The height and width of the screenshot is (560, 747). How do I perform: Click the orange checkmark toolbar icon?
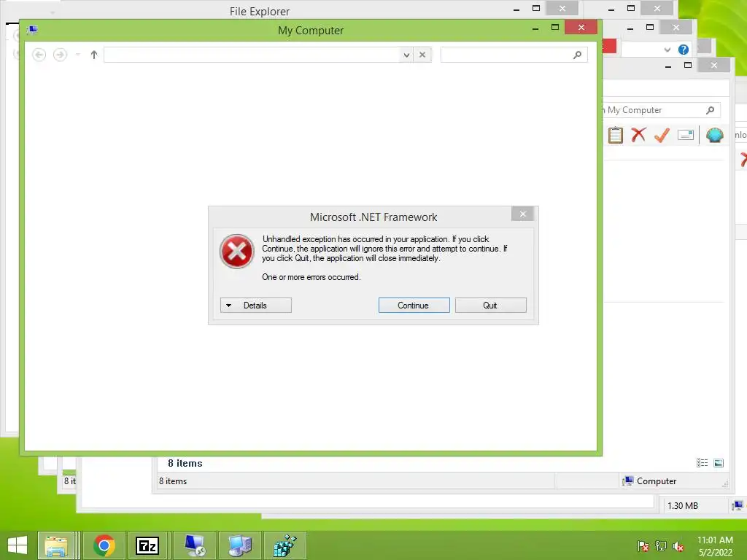[662, 135]
